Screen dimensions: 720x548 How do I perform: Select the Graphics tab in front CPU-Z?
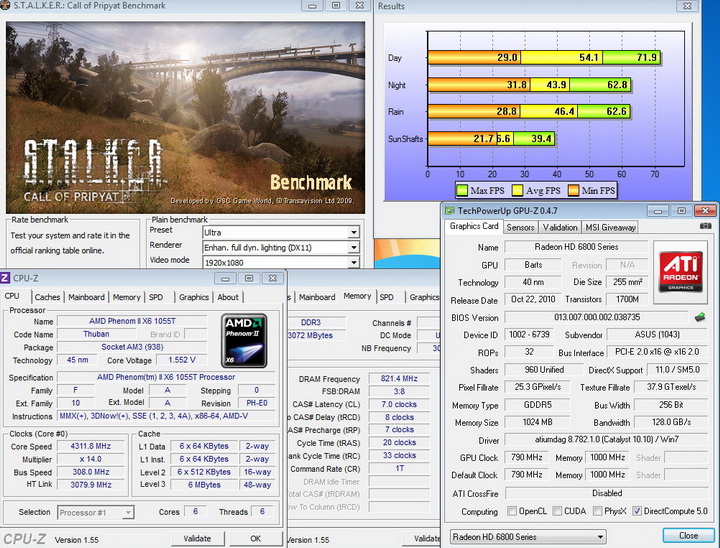(194, 297)
